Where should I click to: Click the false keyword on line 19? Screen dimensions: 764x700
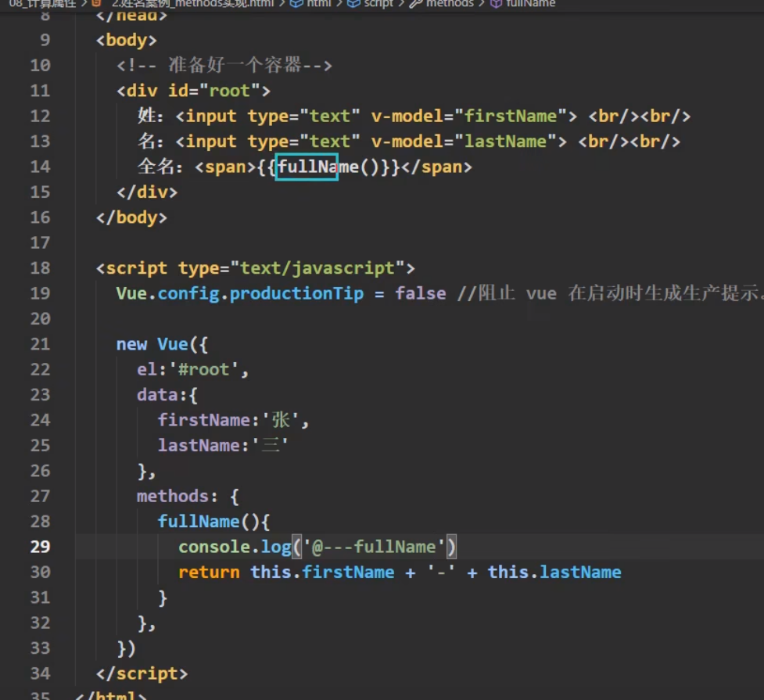[420, 293]
